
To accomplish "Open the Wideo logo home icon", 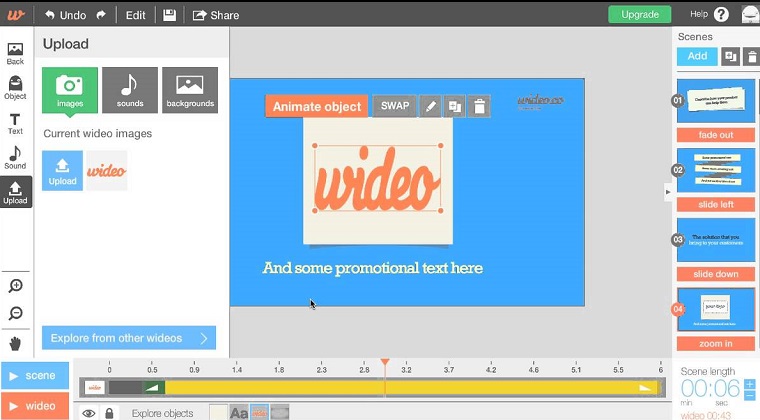I will (16, 15).
